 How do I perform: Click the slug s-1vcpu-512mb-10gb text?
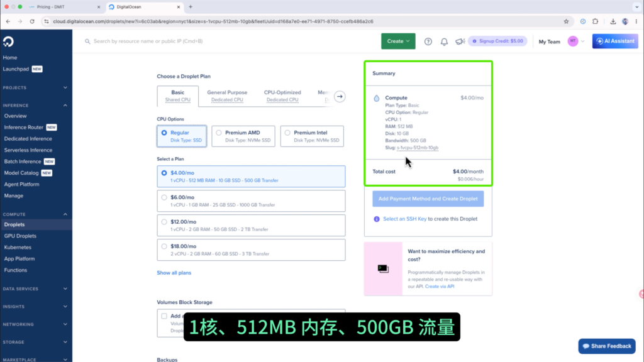click(x=418, y=148)
